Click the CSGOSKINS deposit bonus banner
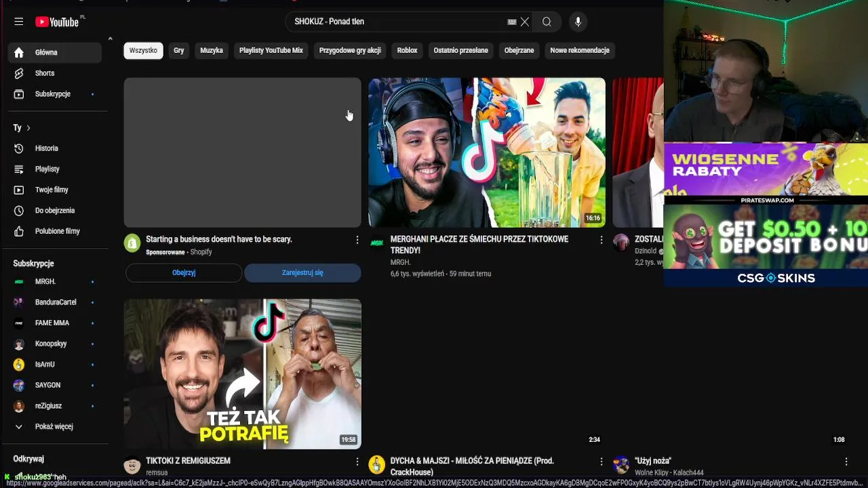Image resolution: width=868 pixels, height=488 pixels. [766, 245]
